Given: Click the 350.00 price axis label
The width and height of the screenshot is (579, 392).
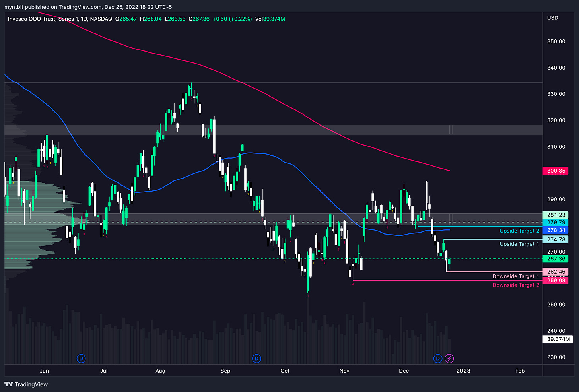Looking at the screenshot, I should pyautogui.click(x=556, y=41).
